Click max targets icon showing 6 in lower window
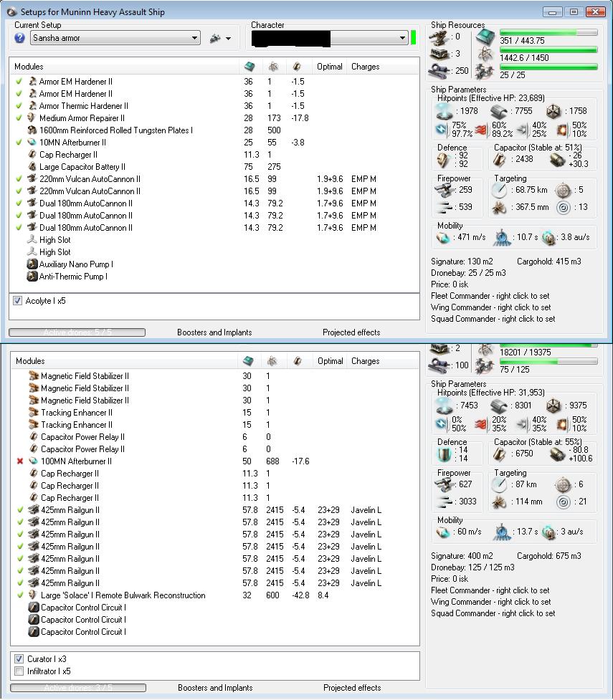The width and height of the screenshot is (613, 700). pyautogui.click(x=563, y=485)
